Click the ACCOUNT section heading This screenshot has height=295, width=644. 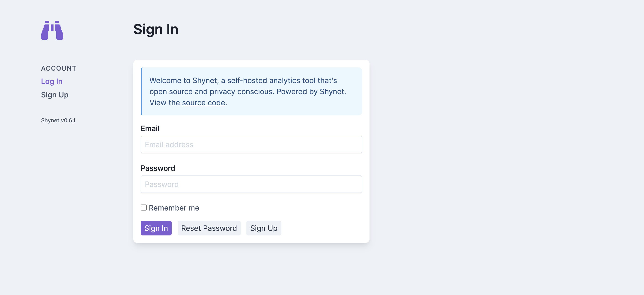[59, 68]
